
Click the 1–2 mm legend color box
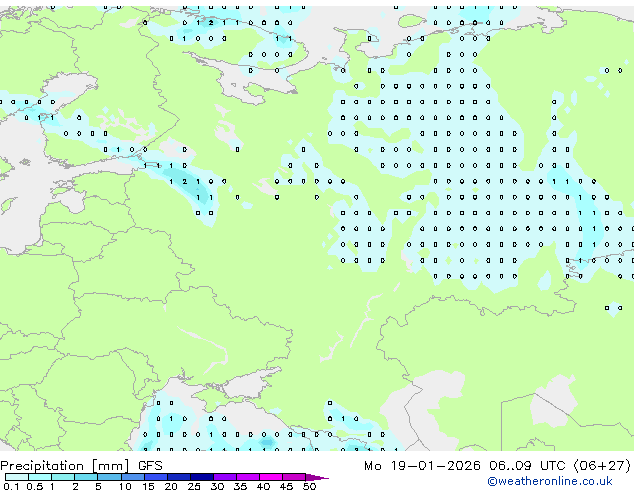(x=63, y=477)
